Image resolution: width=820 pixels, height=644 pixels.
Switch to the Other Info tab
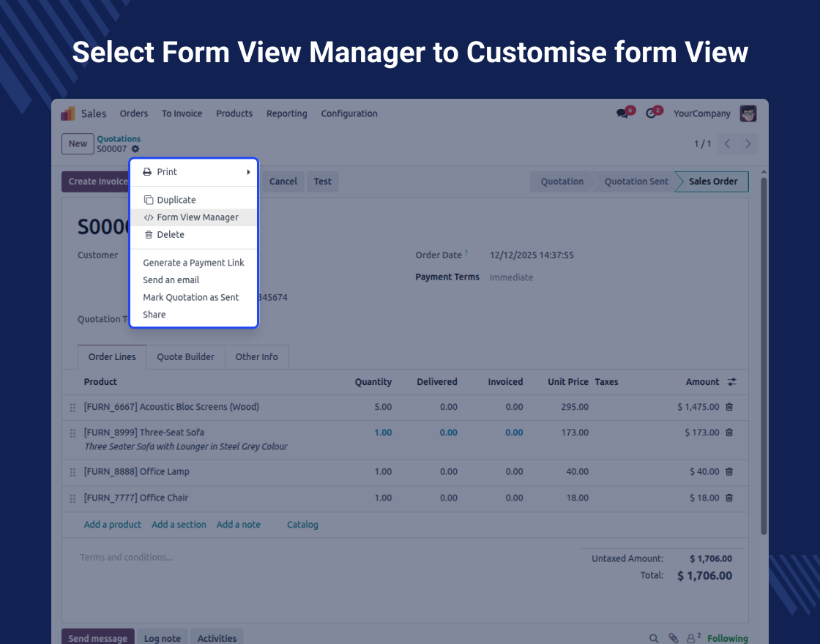click(x=256, y=357)
